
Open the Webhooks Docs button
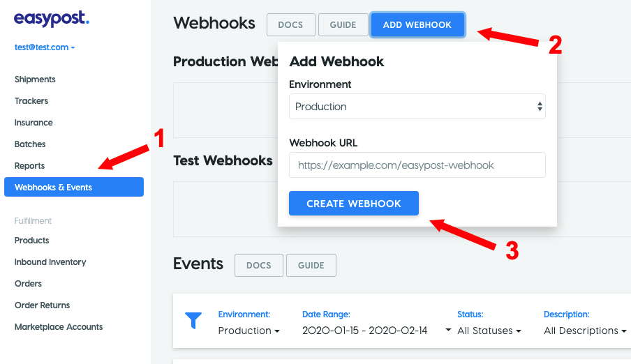(290, 25)
